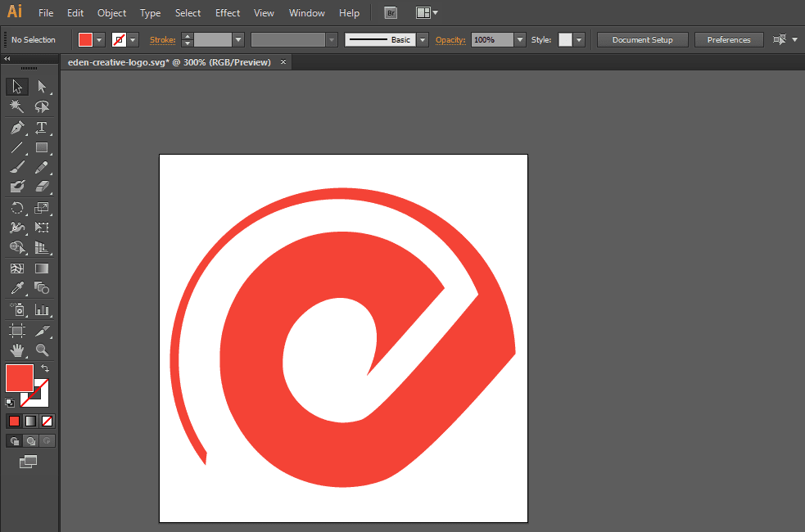805x532 pixels.
Task: Open the Arrange Documents dropdown
Action: click(427, 13)
